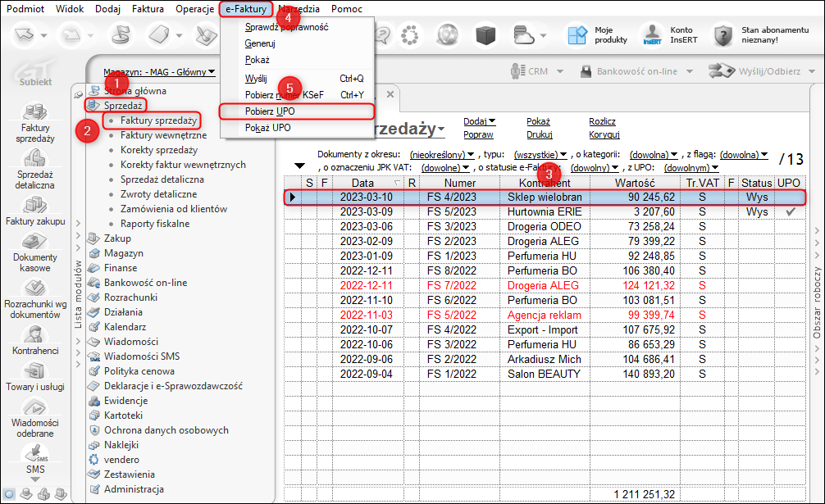The image size is (825, 504).
Task: Open the Widok menu
Action: pyautogui.click(x=70, y=9)
